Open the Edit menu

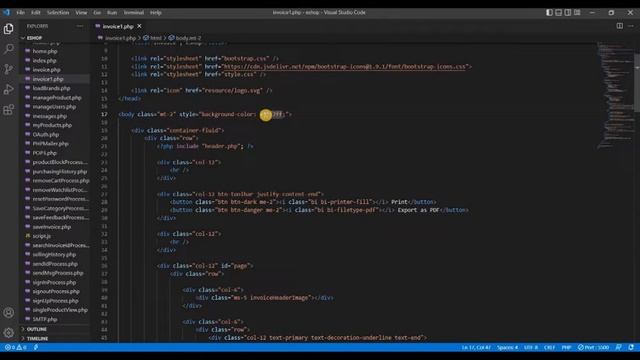tap(36, 13)
